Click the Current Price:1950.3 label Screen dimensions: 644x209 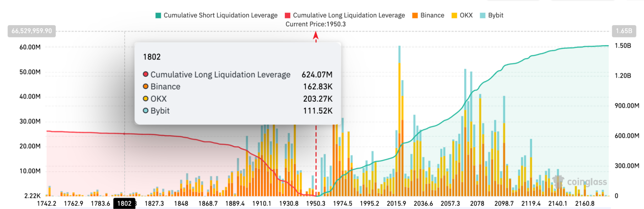point(315,24)
